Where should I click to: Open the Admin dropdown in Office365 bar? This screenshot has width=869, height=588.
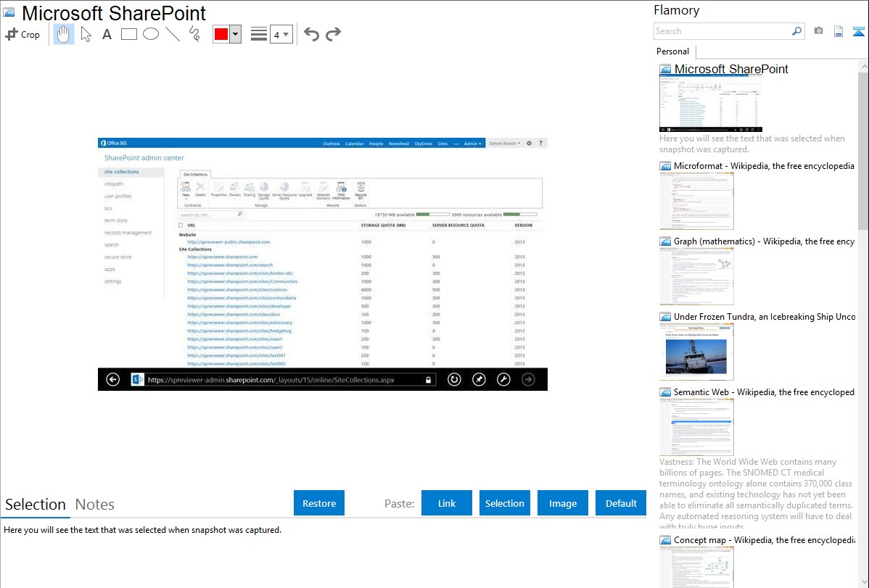pos(473,144)
